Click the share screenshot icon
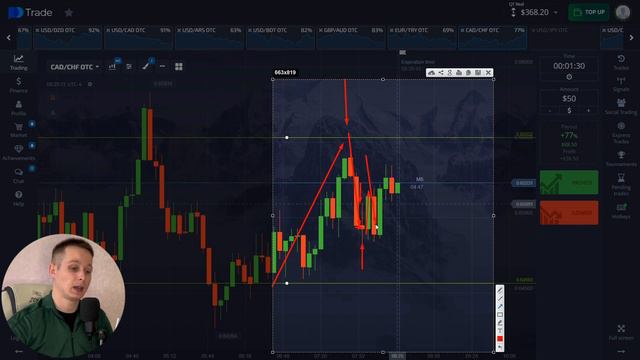640x360 pixels. pos(441,73)
